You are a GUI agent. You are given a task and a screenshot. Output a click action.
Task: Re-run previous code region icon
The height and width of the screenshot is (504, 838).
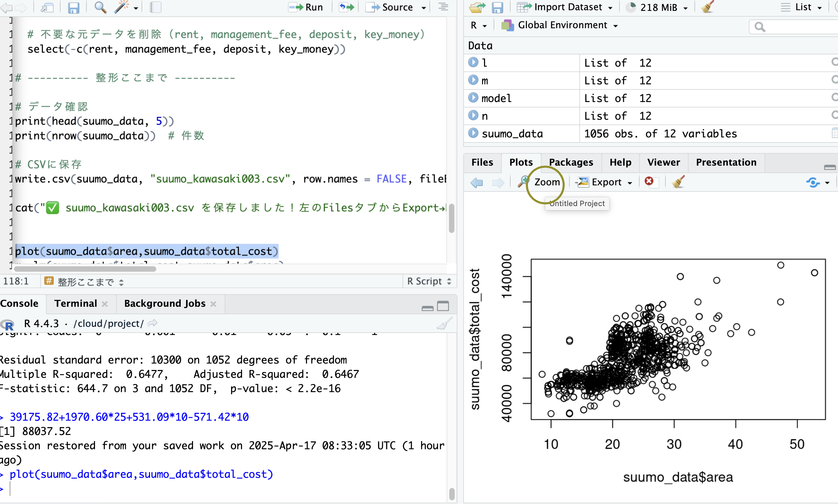pyautogui.click(x=347, y=7)
